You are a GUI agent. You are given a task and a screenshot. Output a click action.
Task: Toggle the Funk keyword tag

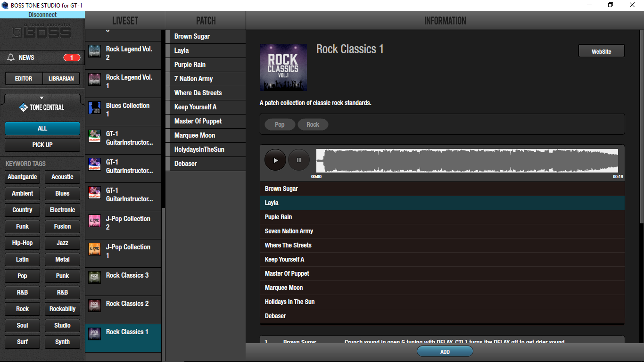pos(22,227)
